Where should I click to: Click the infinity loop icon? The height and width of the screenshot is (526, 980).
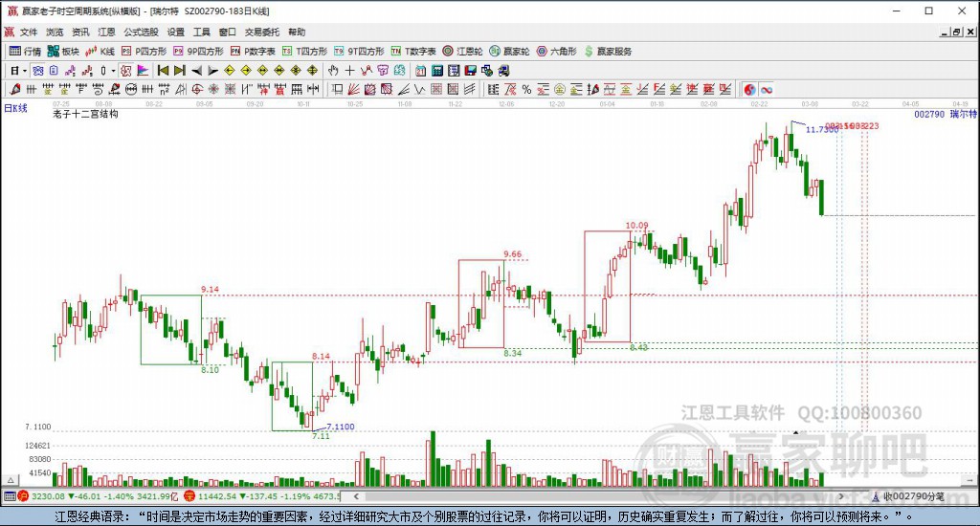pos(767,89)
